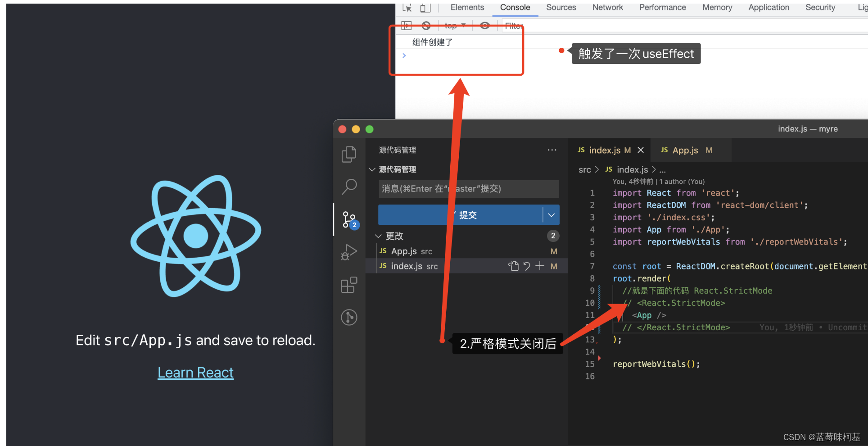Open the DevTools Memory tab

tap(717, 8)
